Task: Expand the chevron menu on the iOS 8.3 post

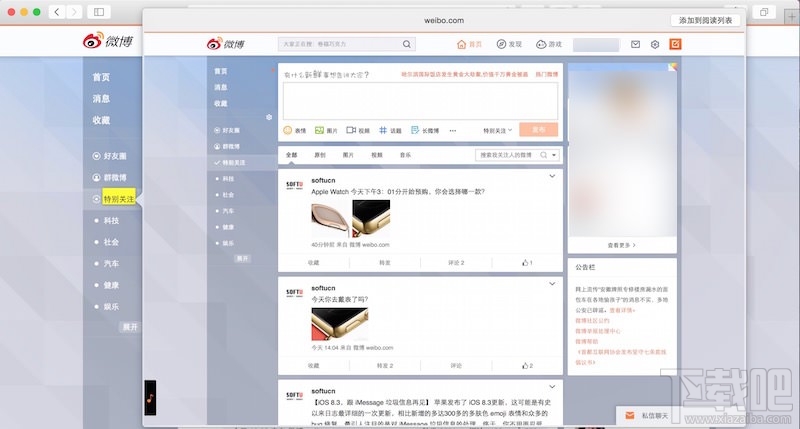Action: [x=552, y=387]
